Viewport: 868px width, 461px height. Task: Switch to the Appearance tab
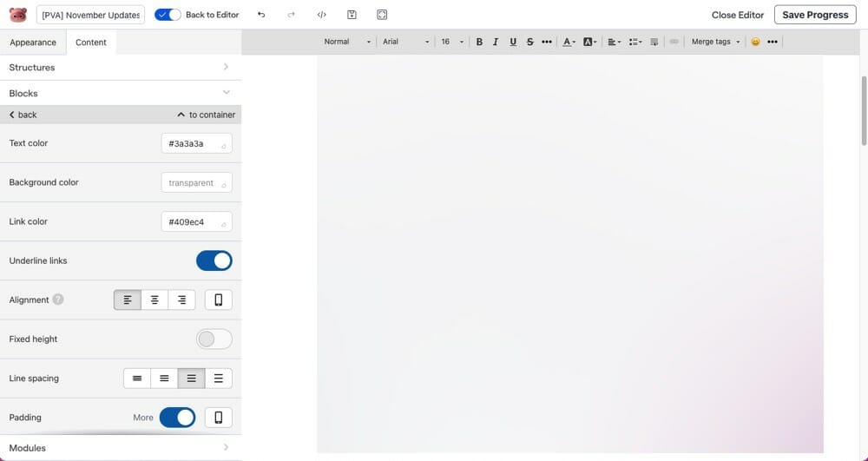point(33,43)
